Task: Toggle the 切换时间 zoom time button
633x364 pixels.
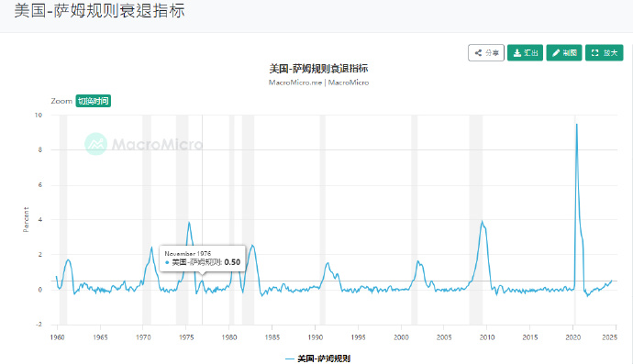Action: coord(94,101)
